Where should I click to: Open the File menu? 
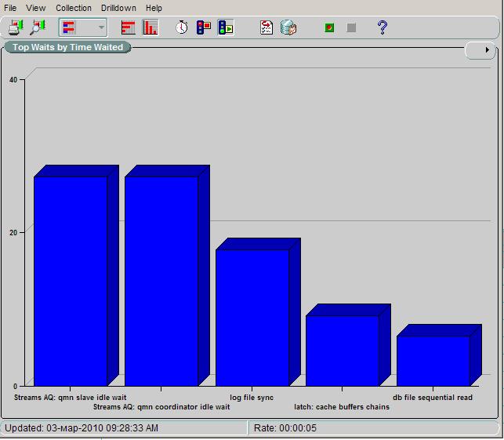point(10,8)
